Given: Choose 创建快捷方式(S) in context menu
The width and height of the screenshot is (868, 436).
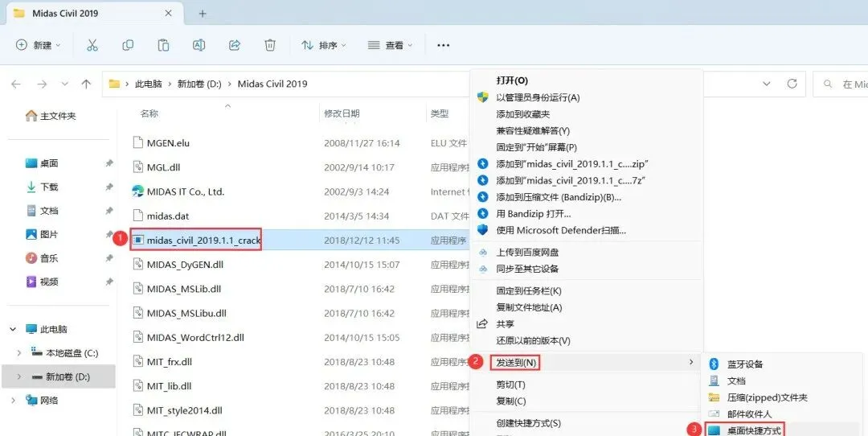Looking at the screenshot, I should [529, 423].
